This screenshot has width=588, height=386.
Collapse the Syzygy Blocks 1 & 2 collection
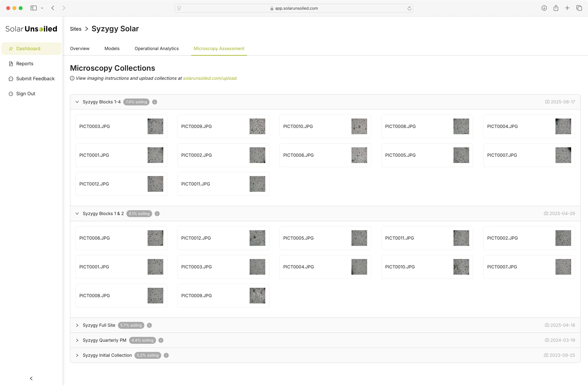coord(77,214)
